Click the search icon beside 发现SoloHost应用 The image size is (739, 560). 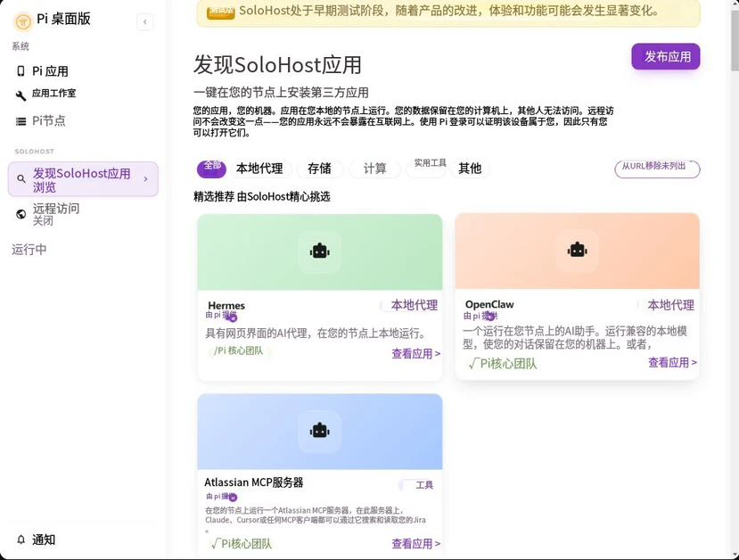(x=21, y=179)
